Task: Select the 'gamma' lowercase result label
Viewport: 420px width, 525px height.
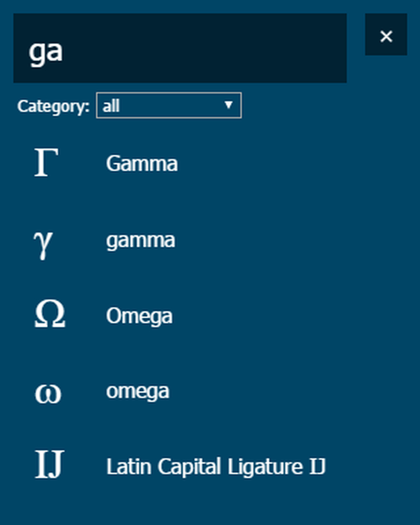Action: (x=141, y=241)
